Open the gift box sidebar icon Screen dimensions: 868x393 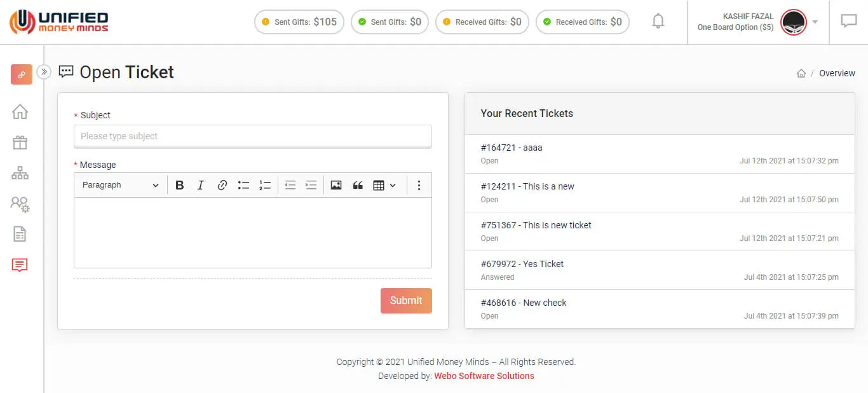[x=20, y=142]
